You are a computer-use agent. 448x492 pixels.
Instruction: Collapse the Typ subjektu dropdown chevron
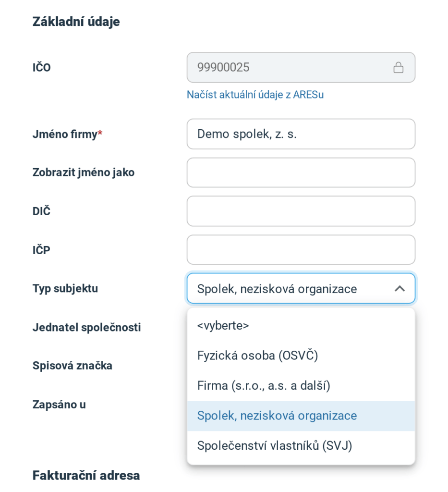tap(400, 289)
